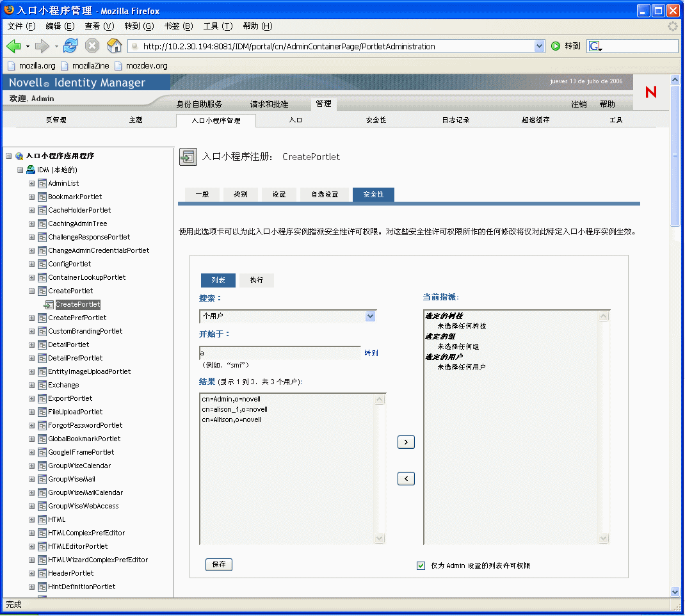The height and width of the screenshot is (616, 685).
Task: Click the BookmarkPortlet icon in tree
Action: pos(42,197)
